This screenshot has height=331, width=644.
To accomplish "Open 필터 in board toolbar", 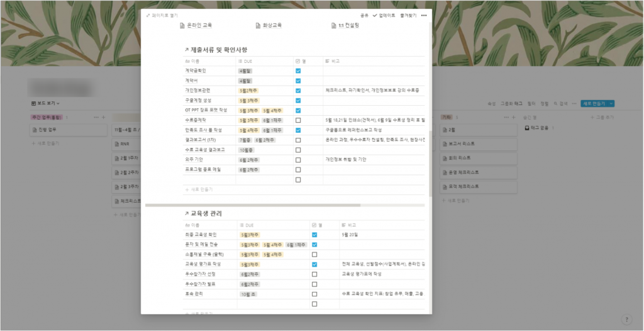I will (x=531, y=104).
